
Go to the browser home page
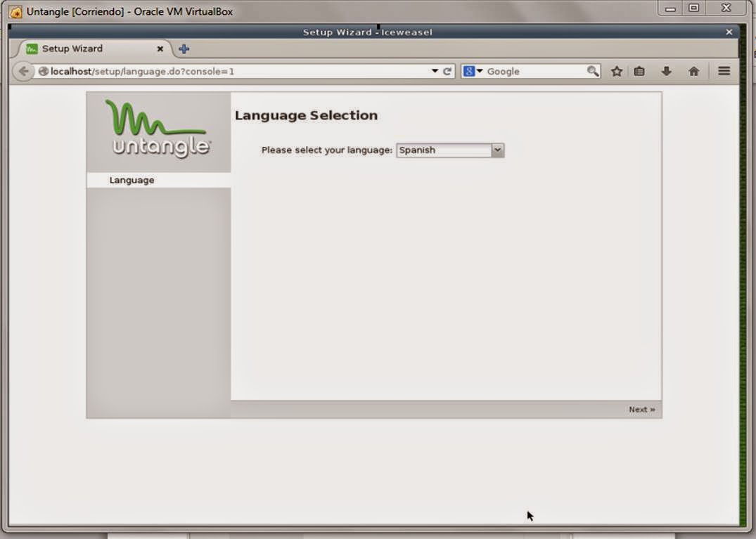tap(693, 71)
